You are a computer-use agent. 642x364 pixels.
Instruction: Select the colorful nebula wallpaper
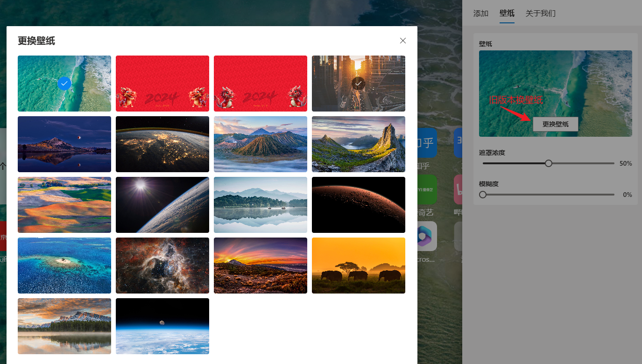(162, 266)
